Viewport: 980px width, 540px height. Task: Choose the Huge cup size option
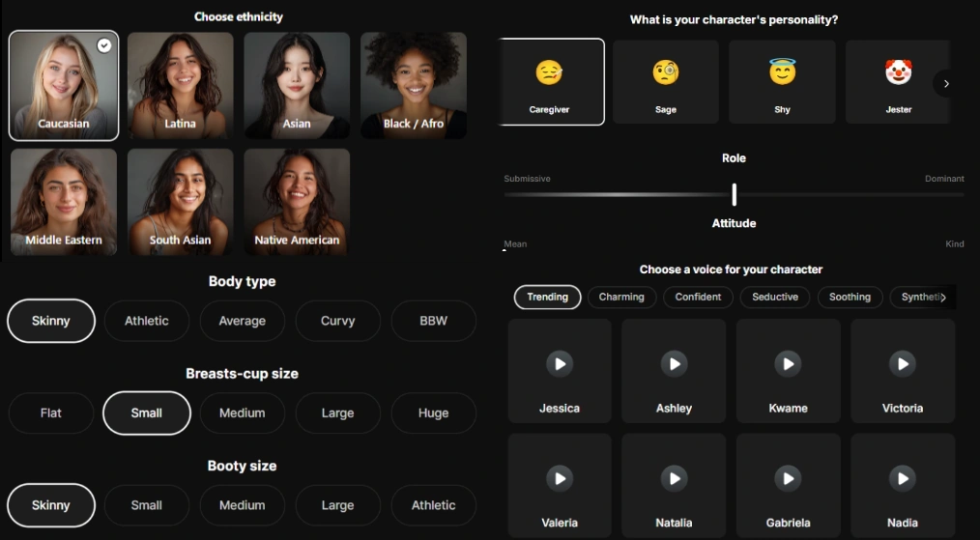click(x=434, y=413)
